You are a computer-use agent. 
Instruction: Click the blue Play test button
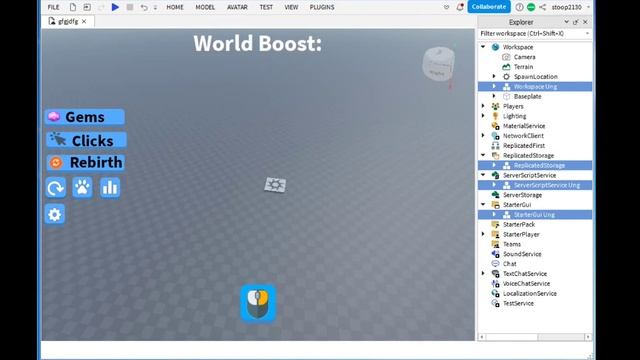(x=115, y=7)
